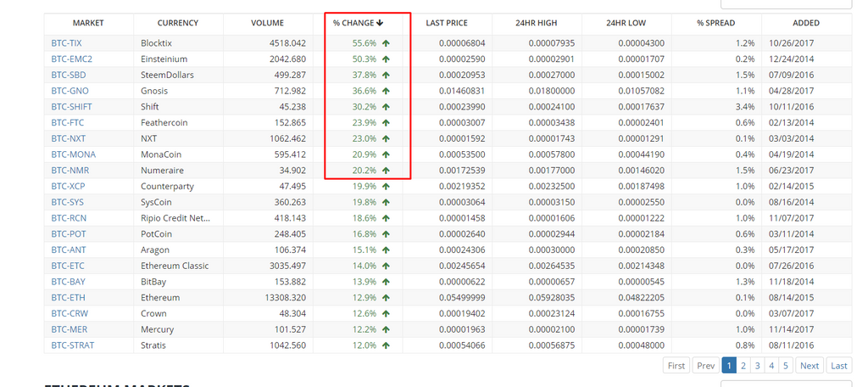
Task: Open the BTC-STRAT market link
Action: coord(73,345)
